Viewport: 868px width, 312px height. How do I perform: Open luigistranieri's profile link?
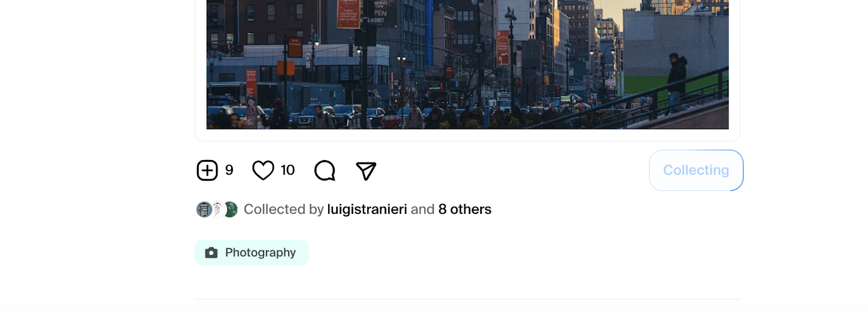point(367,209)
